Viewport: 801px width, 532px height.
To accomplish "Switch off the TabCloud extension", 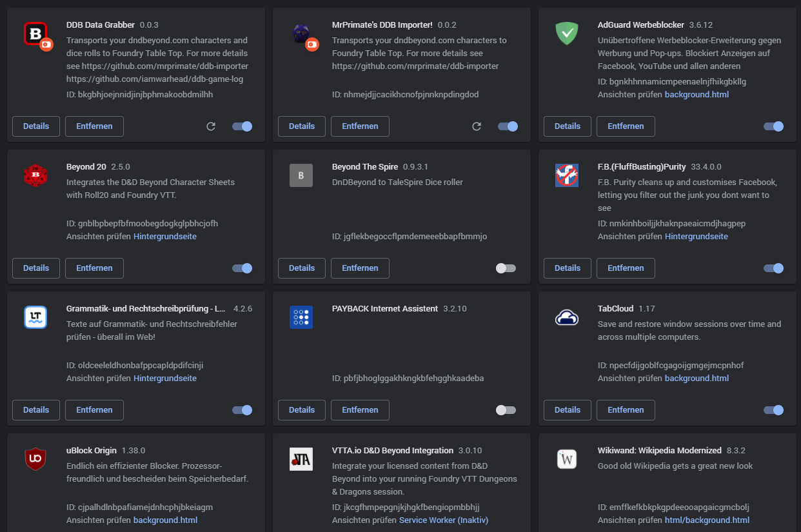I will point(774,410).
